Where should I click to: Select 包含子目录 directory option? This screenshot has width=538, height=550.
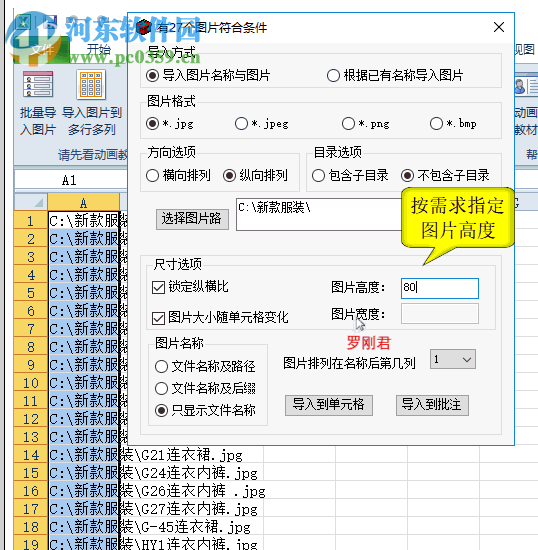coord(350,175)
